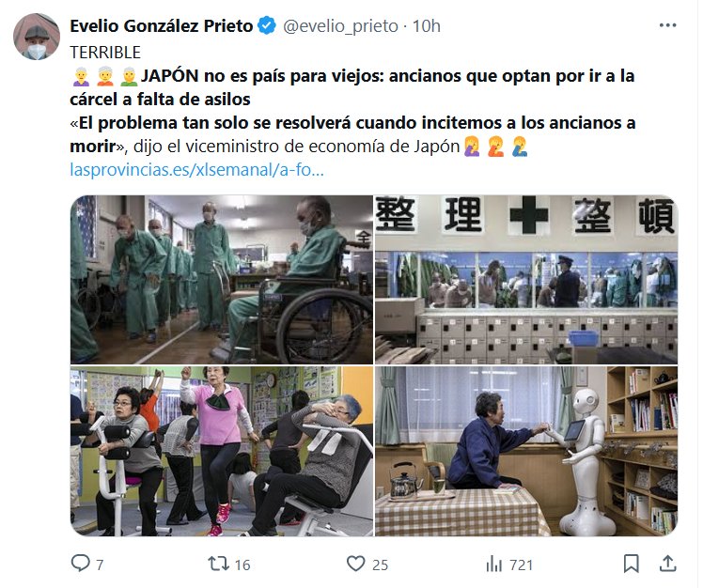The width and height of the screenshot is (703, 588).
Task: Open Evelio González Prieto's profile picture
Action: (37, 37)
